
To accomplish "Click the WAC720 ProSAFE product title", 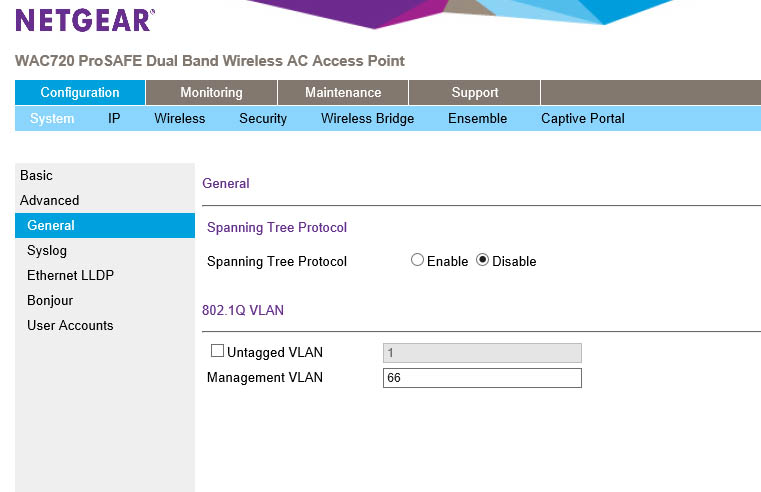I will click(x=210, y=61).
